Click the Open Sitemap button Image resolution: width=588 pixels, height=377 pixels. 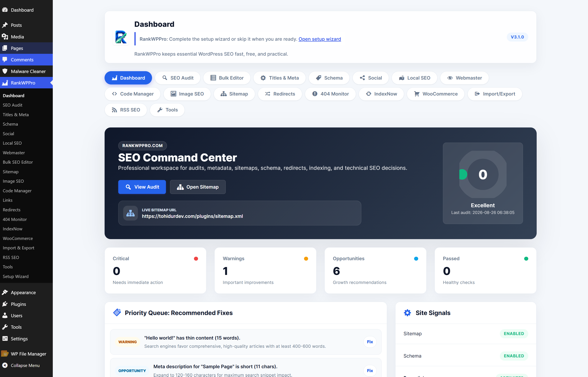point(198,187)
